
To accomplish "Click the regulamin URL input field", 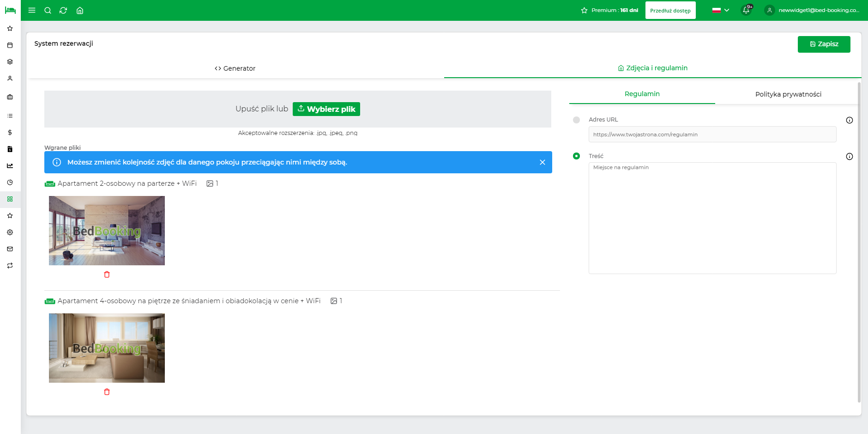I will click(x=712, y=134).
